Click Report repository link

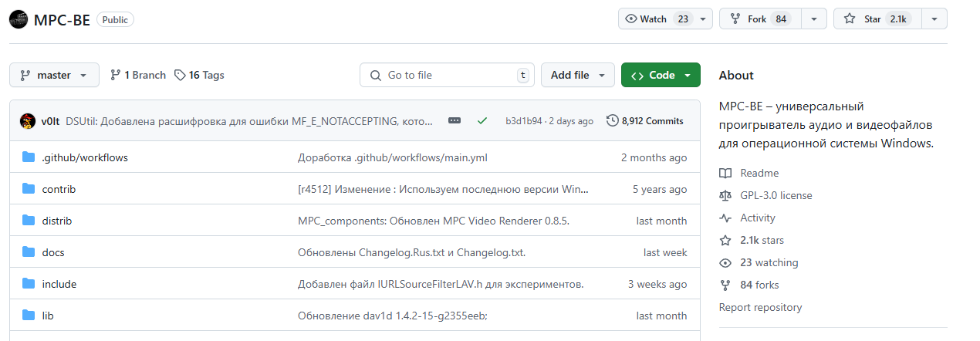pos(760,307)
